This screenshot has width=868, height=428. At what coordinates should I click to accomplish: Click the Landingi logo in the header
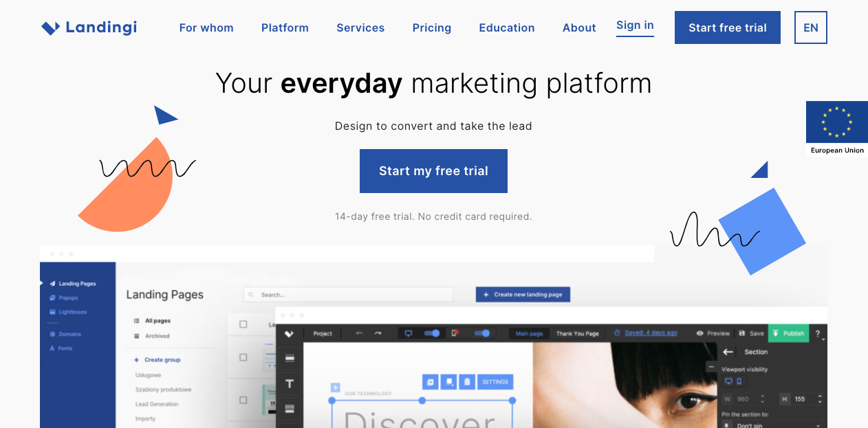(89, 27)
